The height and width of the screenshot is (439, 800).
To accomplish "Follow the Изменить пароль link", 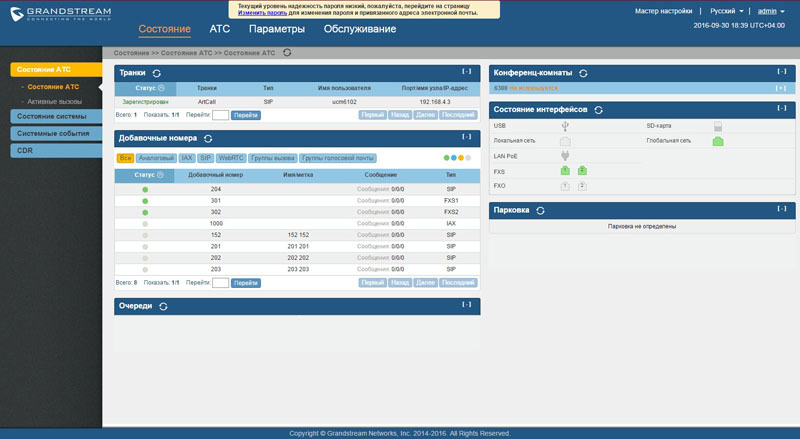I will 262,13.
